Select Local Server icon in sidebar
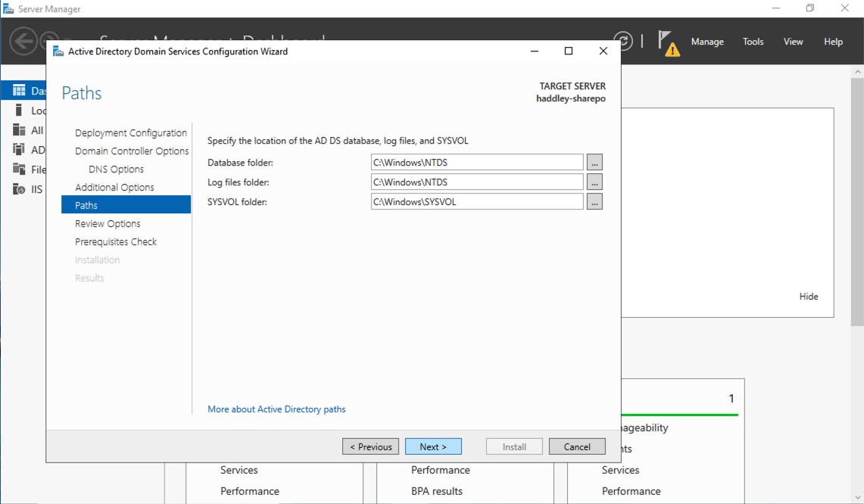The width and height of the screenshot is (864, 504). (19, 110)
